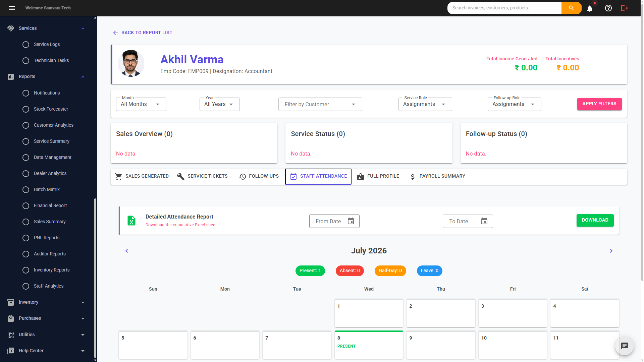Click the Help Center icon

[x=11, y=351]
